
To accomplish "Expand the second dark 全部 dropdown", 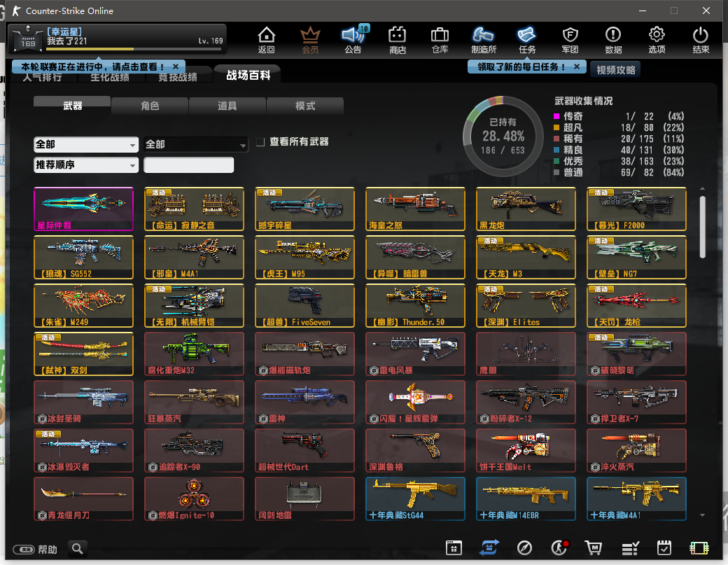I will (x=196, y=144).
